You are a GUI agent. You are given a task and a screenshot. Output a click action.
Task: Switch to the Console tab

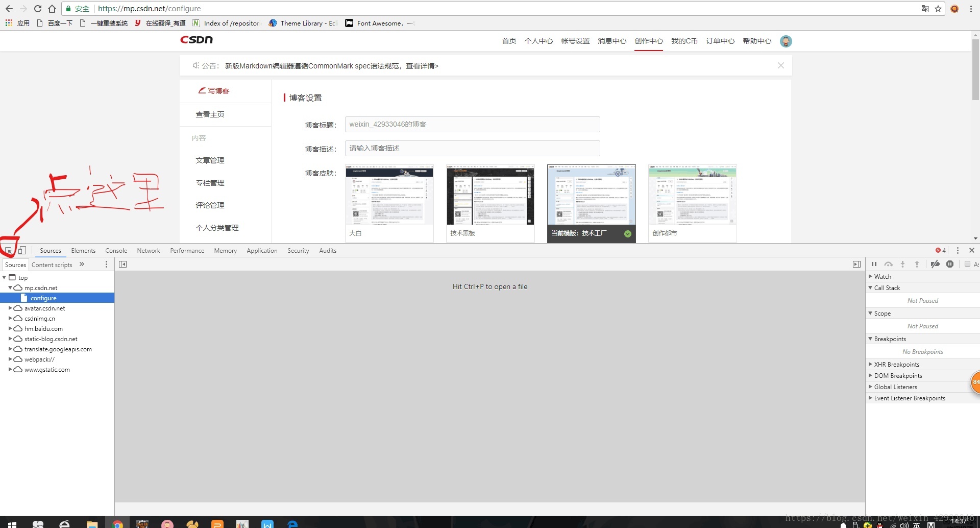(116, 251)
